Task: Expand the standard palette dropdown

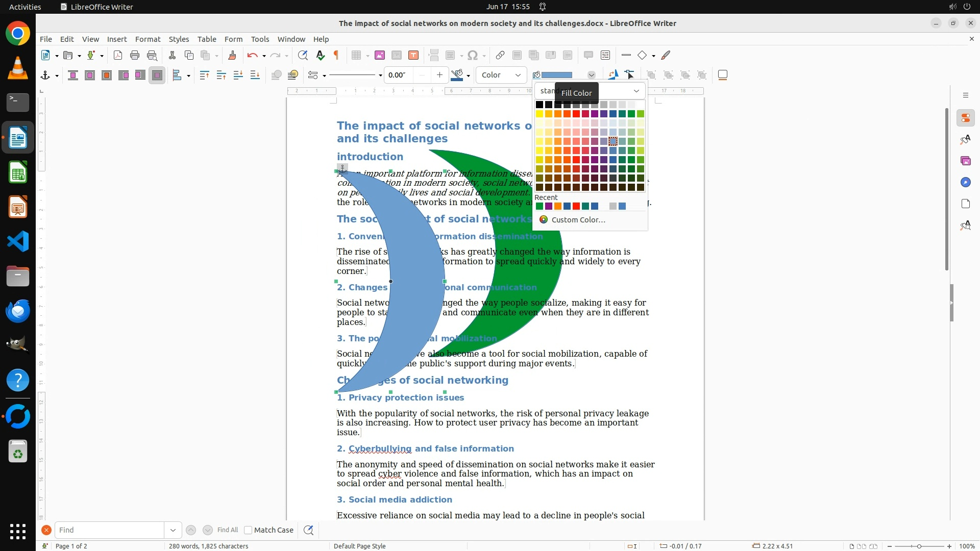Action: [636, 91]
